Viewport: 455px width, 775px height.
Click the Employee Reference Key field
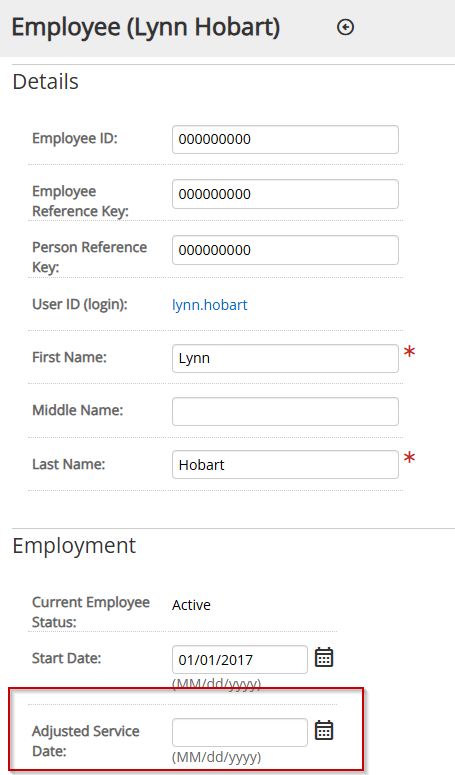pos(285,194)
